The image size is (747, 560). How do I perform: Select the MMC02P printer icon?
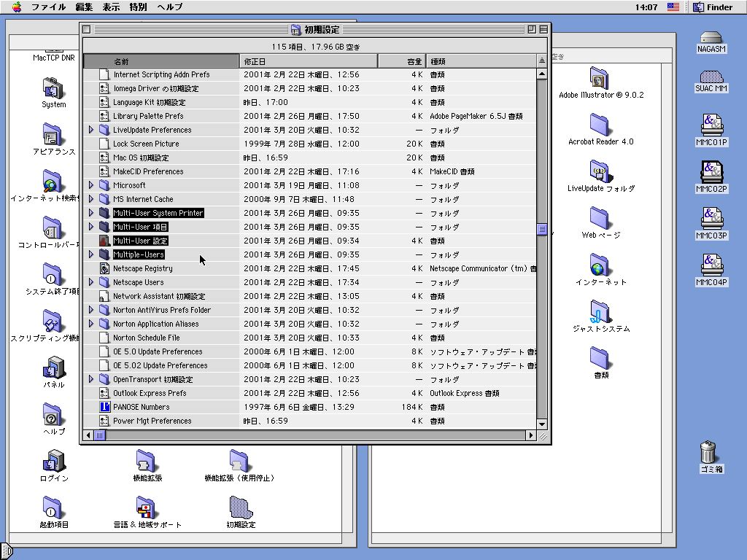coord(711,171)
